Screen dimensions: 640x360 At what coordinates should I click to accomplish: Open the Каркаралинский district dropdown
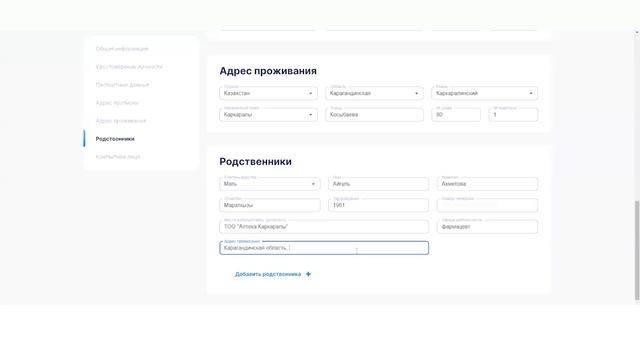[484, 93]
